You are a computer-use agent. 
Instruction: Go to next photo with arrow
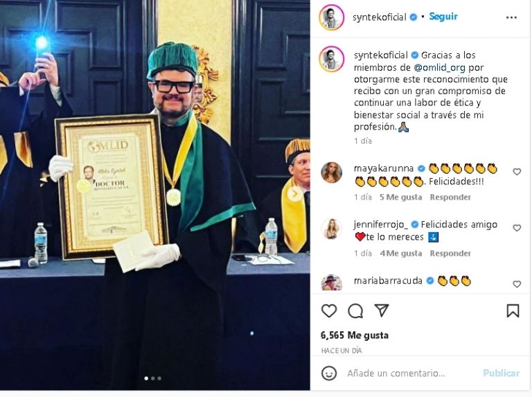[x=294, y=194]
